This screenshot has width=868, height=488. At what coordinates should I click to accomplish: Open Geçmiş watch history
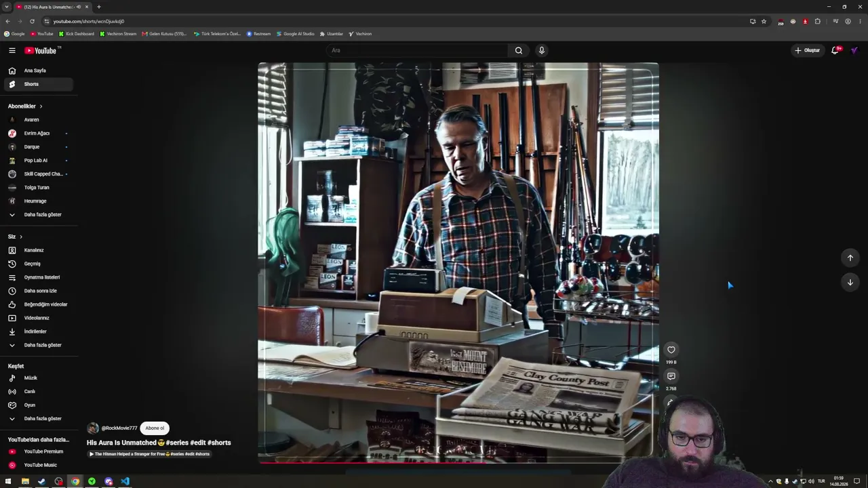(38, 264)
